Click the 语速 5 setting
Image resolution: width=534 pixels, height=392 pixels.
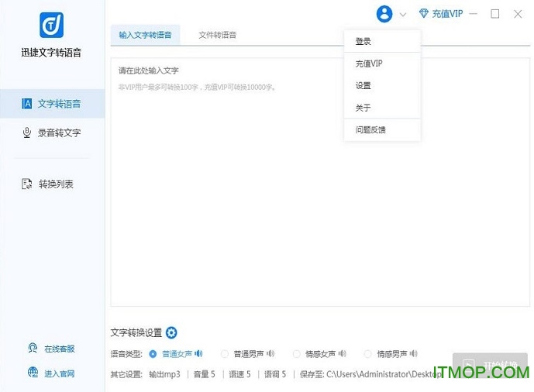tap(239, 374)
